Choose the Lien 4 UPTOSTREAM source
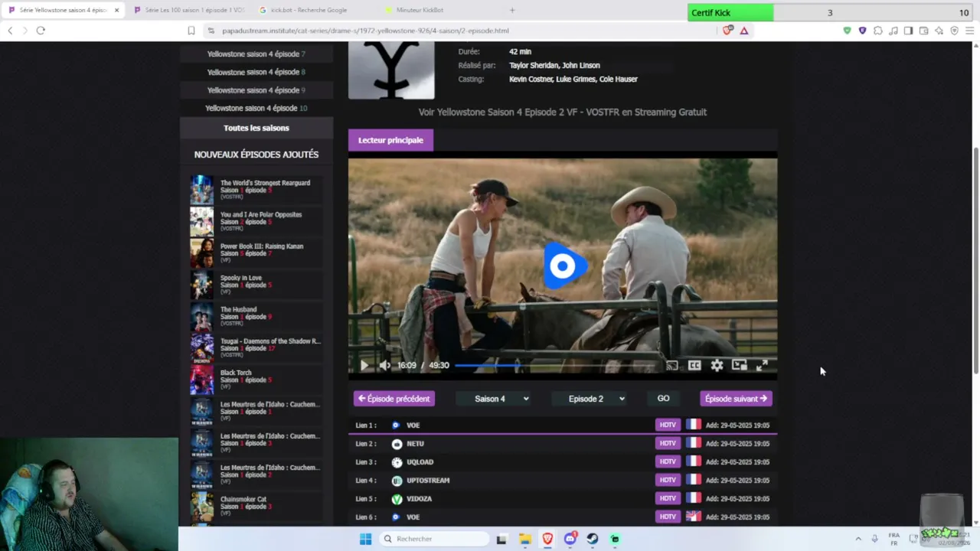Image resolution: width=980 pixels, height=551 pixels. point(563,481)
